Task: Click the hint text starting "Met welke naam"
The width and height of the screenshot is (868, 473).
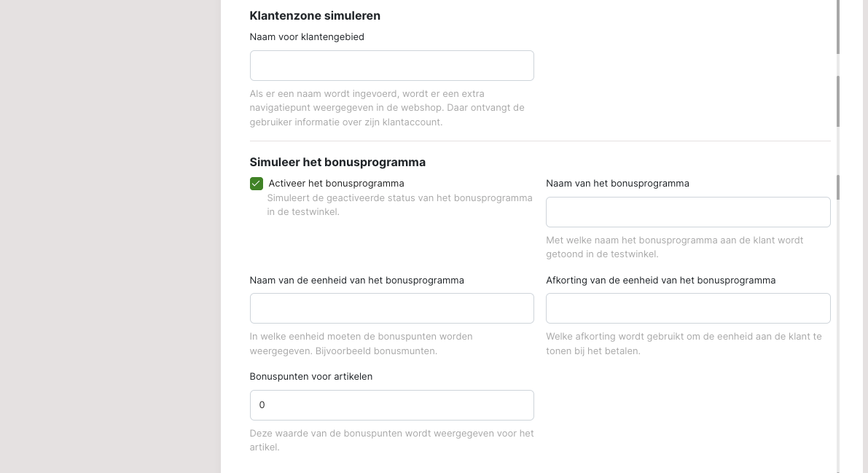Action: [674, 247]
